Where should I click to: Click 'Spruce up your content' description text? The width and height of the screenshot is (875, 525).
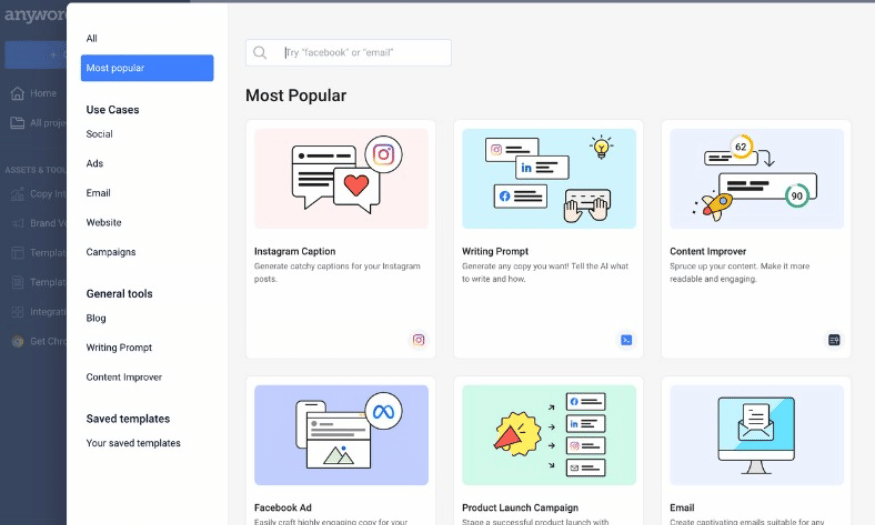tap(739, 272)
